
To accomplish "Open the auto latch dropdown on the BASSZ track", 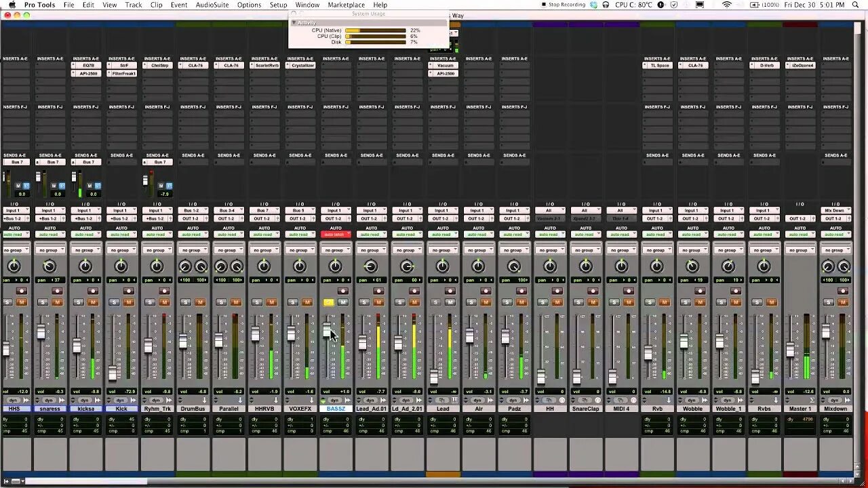I will point(335,235).
